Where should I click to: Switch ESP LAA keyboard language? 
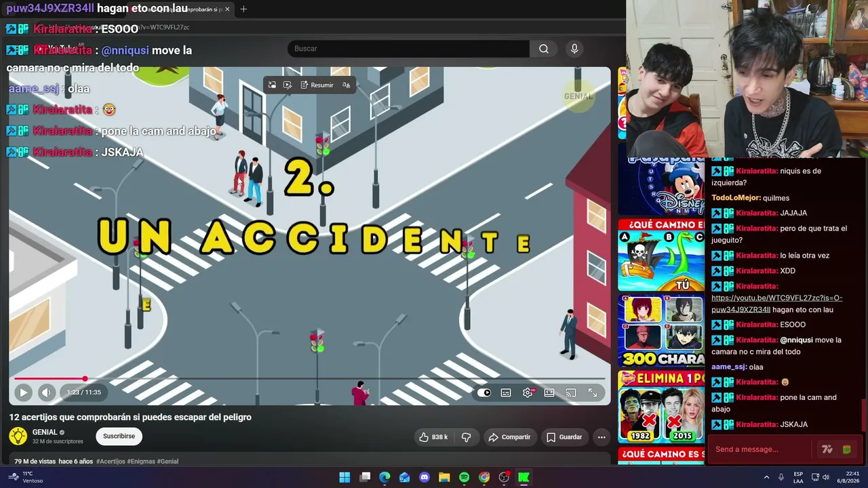point(798,477)
